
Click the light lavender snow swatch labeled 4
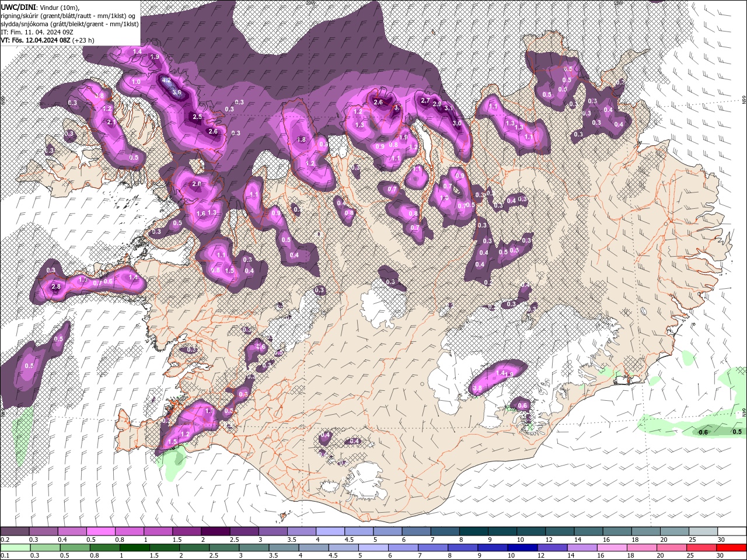[330, 531]
